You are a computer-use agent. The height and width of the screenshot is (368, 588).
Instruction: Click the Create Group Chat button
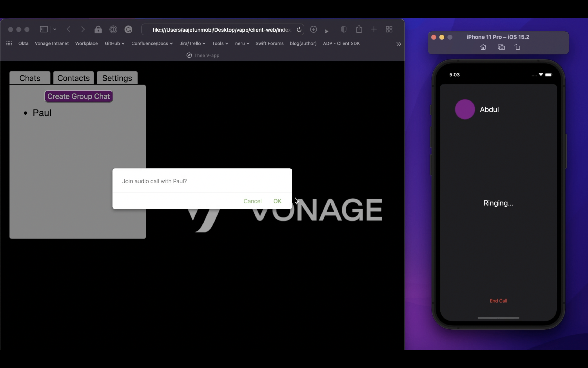(79, 96)
